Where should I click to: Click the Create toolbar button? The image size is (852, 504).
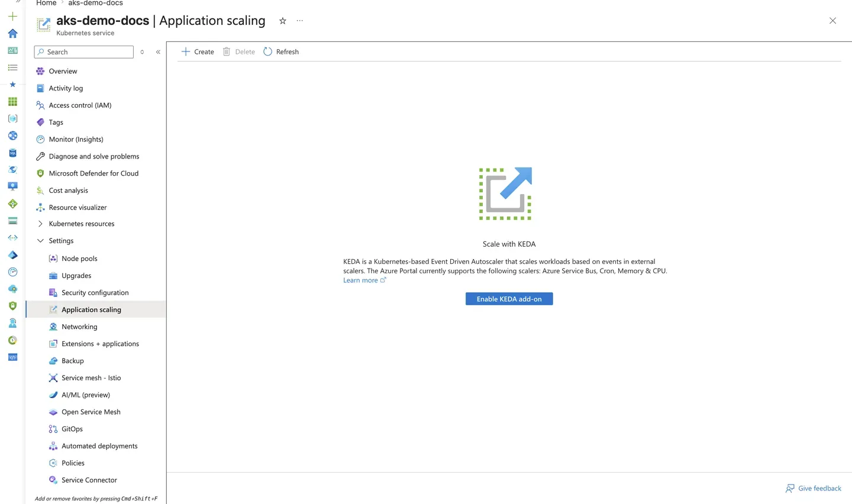tap(198, 51)
